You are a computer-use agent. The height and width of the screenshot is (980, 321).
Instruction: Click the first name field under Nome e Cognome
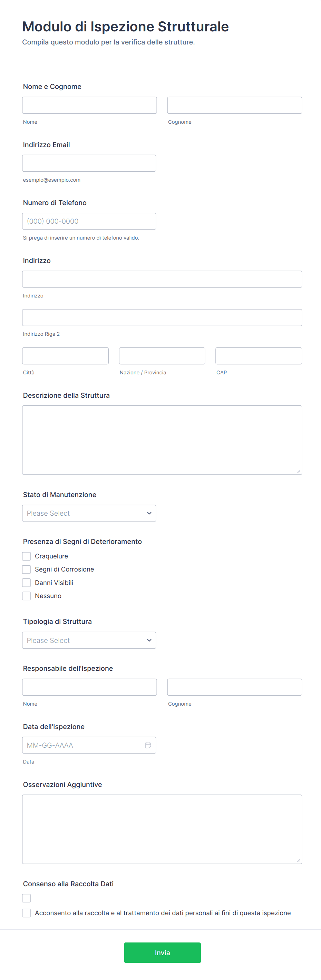89,105
